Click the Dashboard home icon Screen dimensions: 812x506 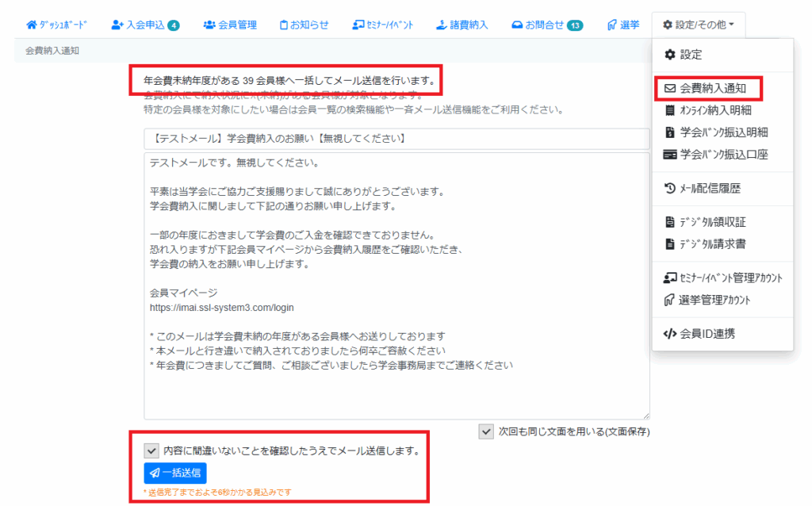31,25
